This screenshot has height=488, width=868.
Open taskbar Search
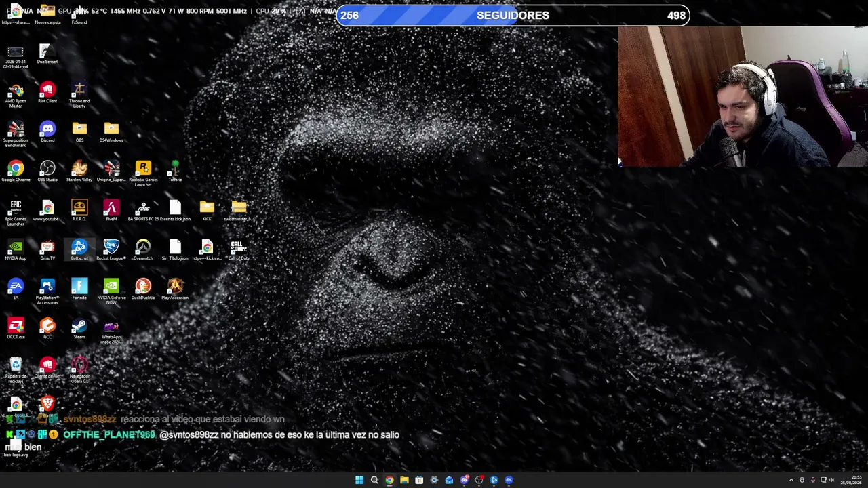(374, 480)
